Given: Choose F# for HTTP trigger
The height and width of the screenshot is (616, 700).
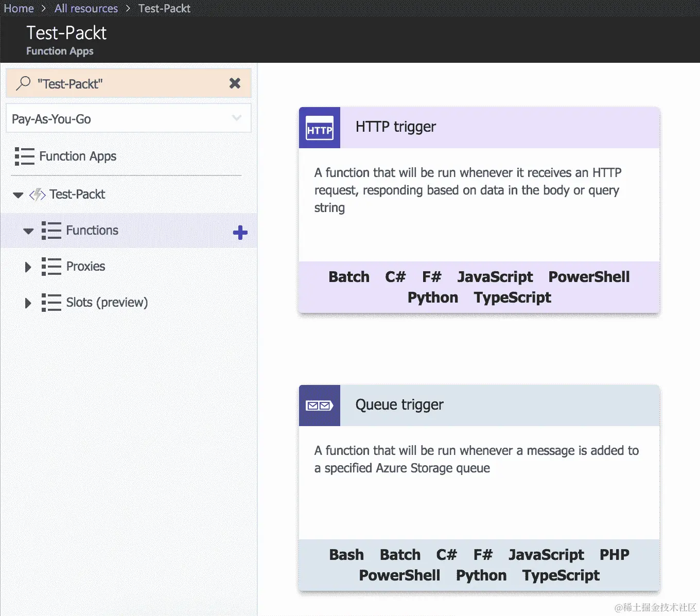Looking at the screenshot, I should click(x=432, y=277).
